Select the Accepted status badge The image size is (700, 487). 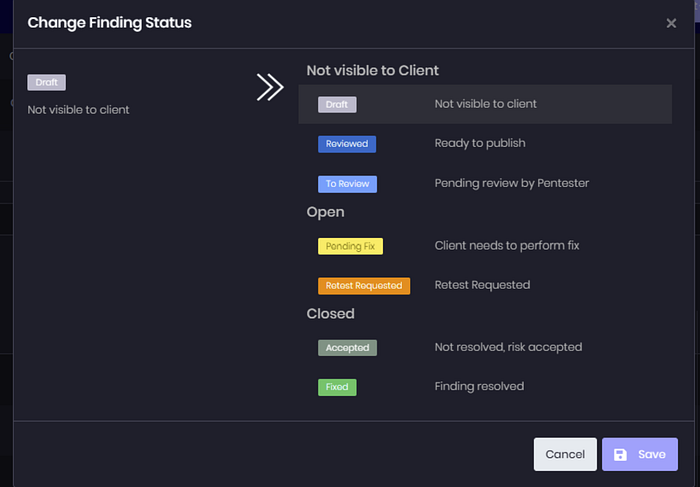(347, 348)
